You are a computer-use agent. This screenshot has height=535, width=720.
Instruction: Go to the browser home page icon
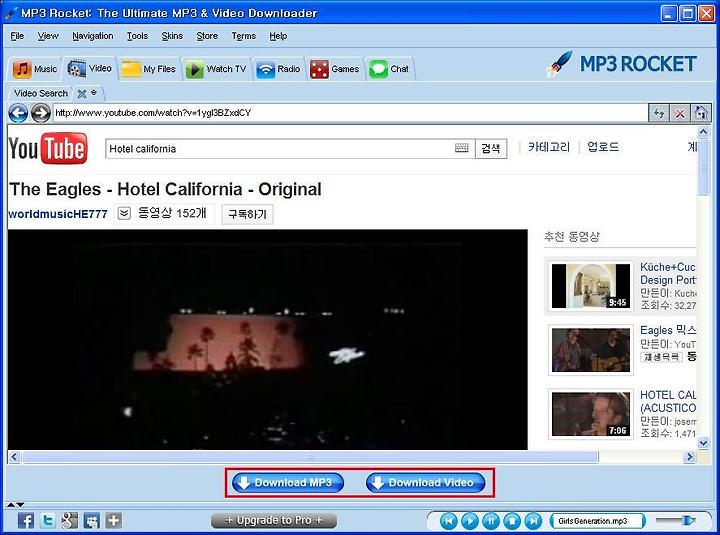[701, 113]
